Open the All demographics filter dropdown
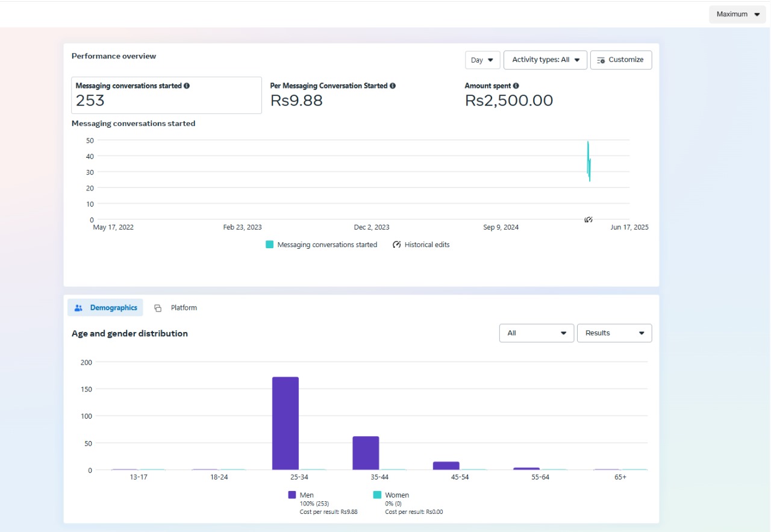Viewport: 771px width, 532px height. (536, 333)
